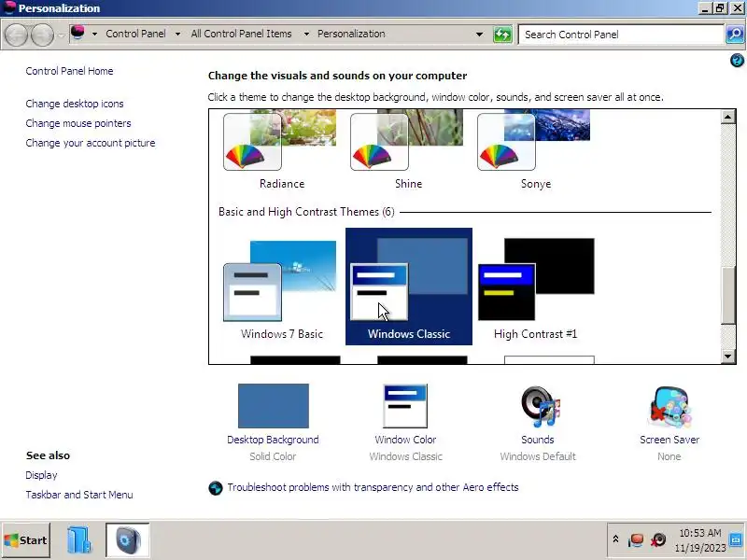
Task: Open Taskbar and Start Menu link
Action: click(79, 495)
